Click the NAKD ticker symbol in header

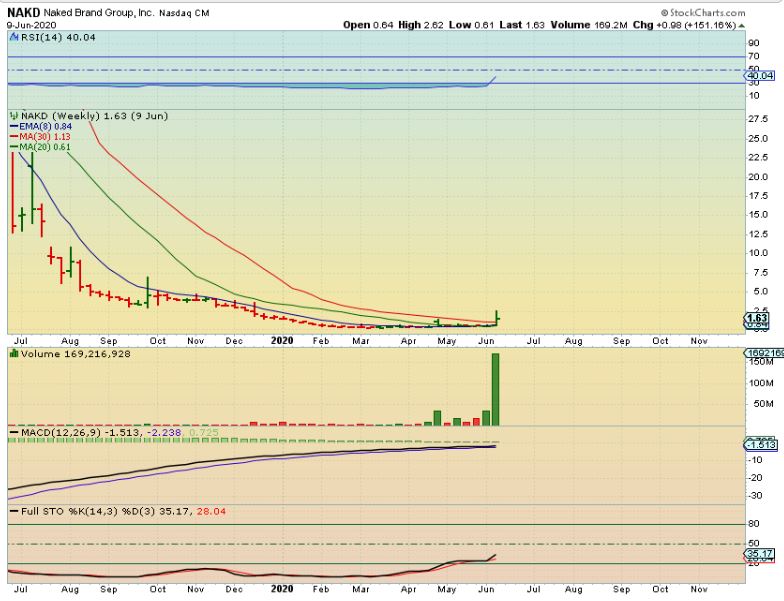point(23,12)
